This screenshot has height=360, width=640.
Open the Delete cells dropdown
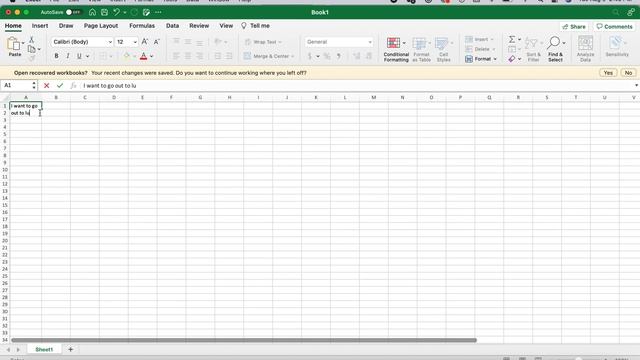pyautogui.click(x=480, y=49)
